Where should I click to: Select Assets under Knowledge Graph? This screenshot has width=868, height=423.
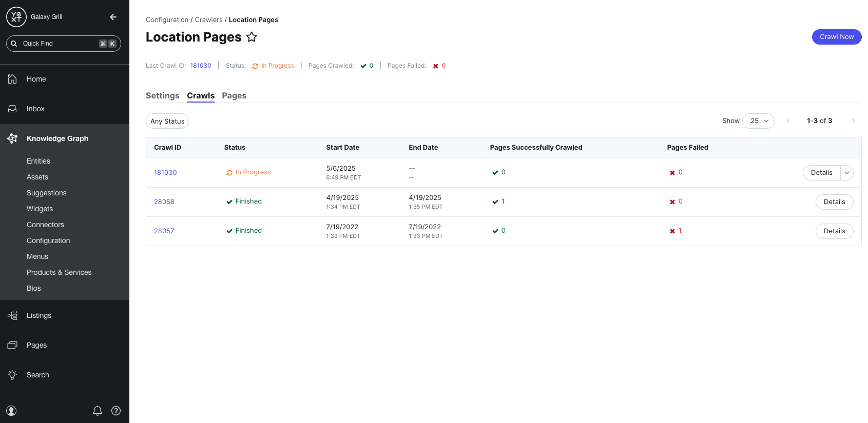tap(37, 177)
